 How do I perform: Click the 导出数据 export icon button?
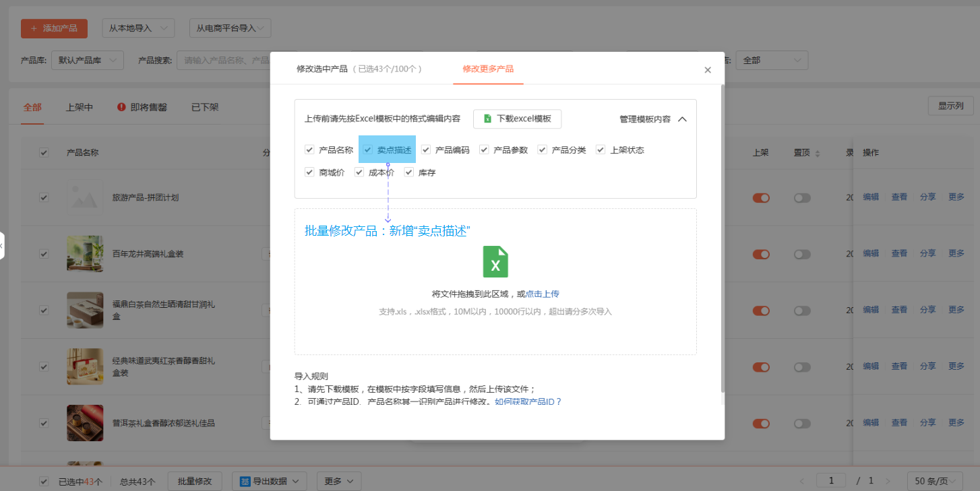pos(245,482)
